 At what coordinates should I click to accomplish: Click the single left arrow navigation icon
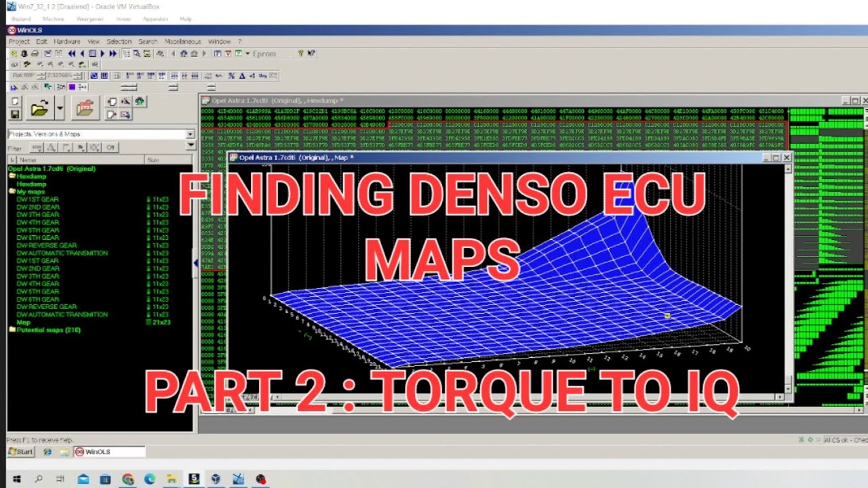point(82,54)
